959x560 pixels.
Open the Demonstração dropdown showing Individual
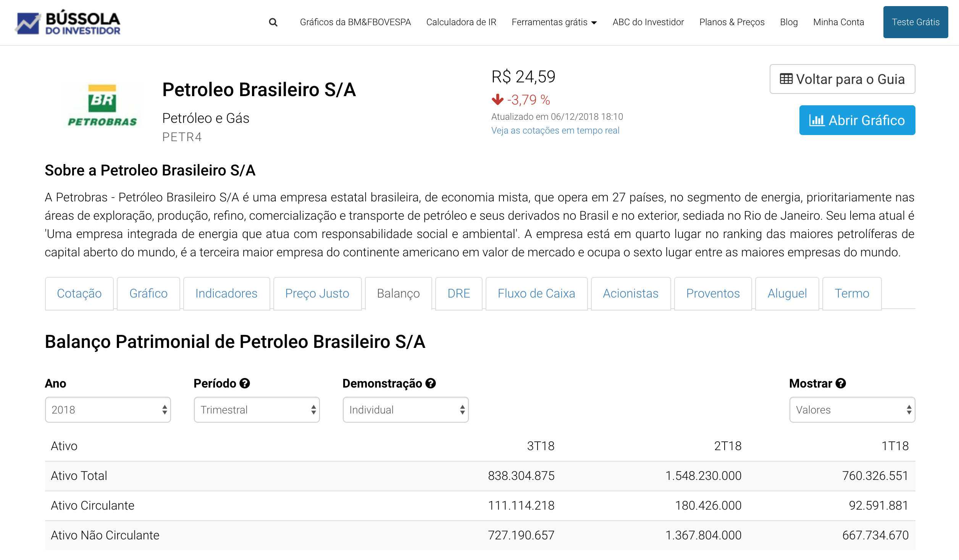tap(406, 410)
